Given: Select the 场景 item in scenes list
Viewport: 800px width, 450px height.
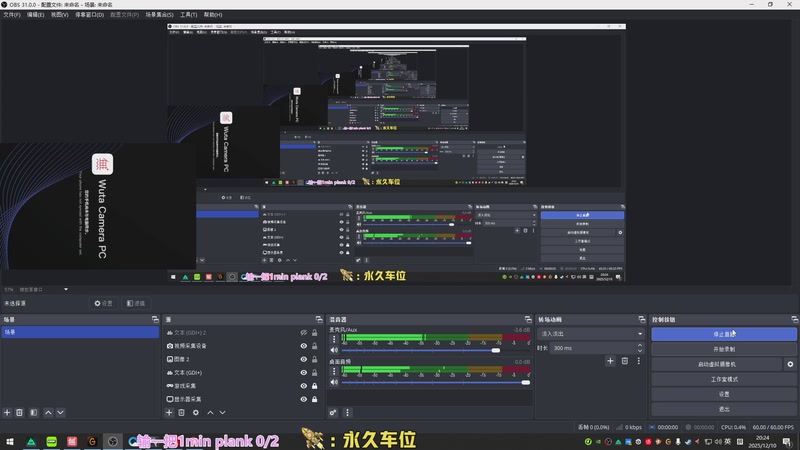Looking at the screenshot, I should click(80, 332).
